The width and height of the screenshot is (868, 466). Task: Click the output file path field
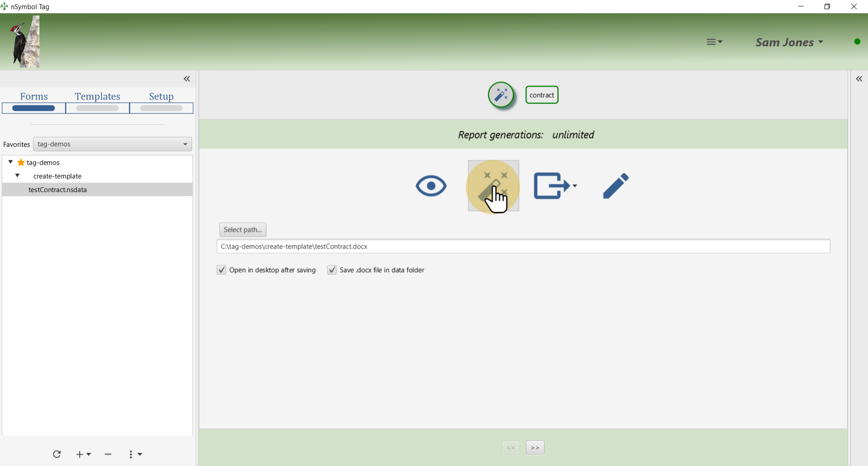point(523,246)
